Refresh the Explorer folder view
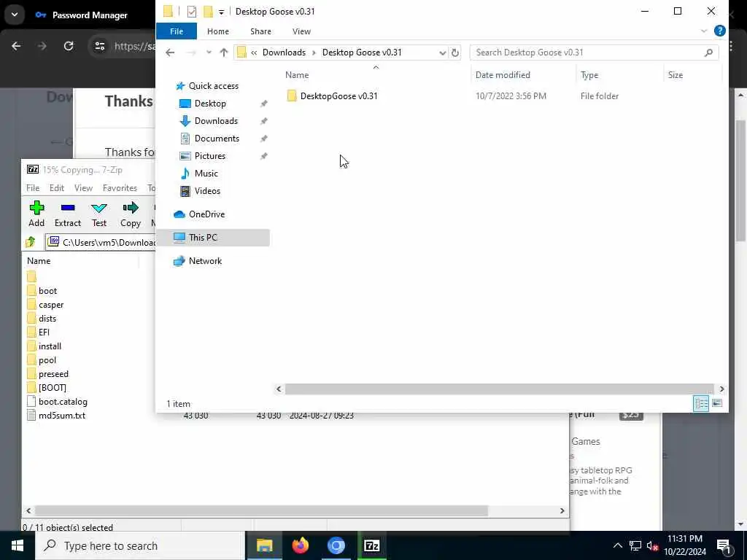The image size is (747, 560). 455,52
